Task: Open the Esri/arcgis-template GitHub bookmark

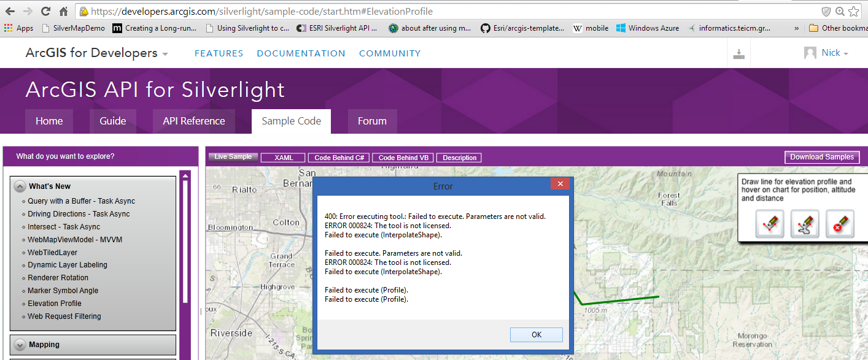Action: 522,28
